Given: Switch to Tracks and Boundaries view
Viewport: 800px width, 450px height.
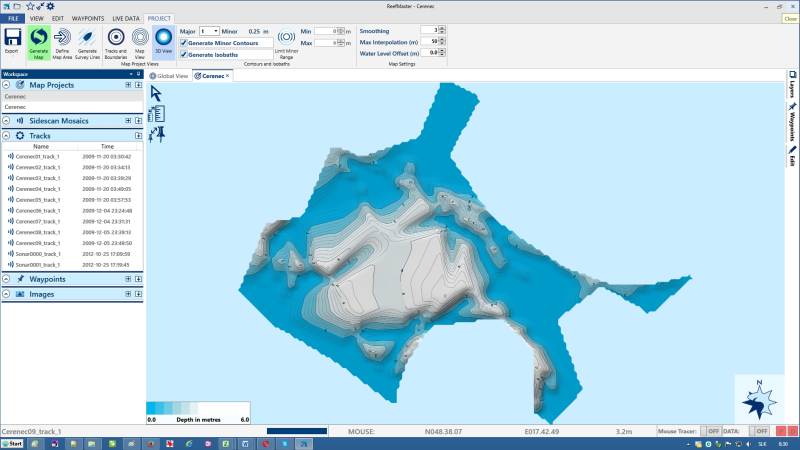Looking at the screenshot, I should 114,38.
